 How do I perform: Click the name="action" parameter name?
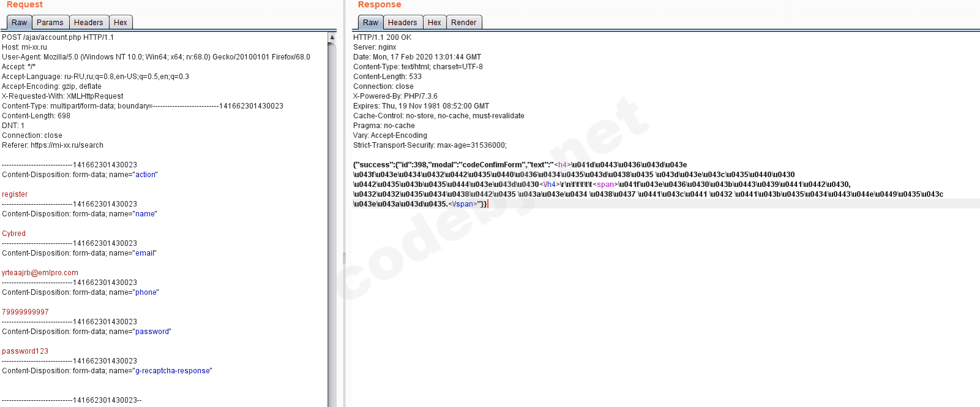coord(145,175)
